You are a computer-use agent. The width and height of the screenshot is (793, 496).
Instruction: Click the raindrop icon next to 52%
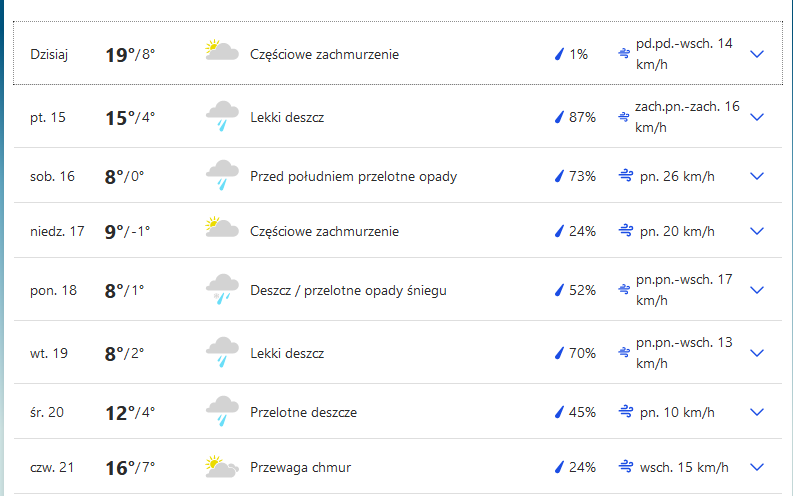point(560,290)
